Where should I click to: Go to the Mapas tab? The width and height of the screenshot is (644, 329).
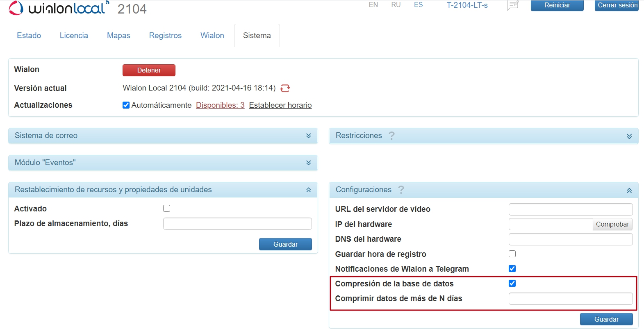point(118,36)
